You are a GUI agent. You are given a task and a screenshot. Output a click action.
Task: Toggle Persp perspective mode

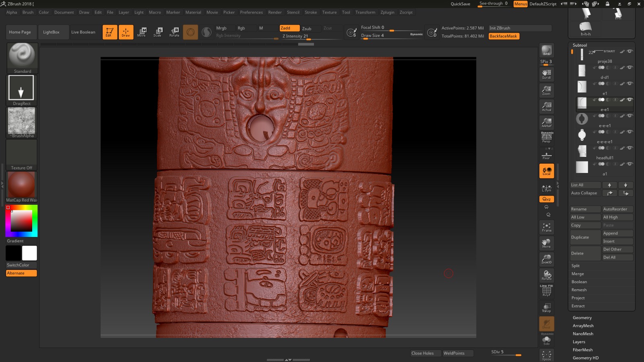tap(546, 138)
